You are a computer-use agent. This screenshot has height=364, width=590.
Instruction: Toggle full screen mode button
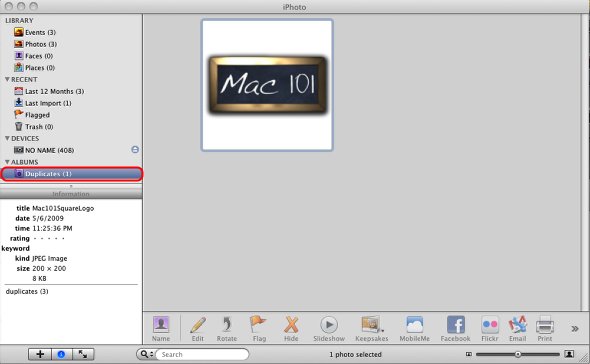(x=83, y=354)
